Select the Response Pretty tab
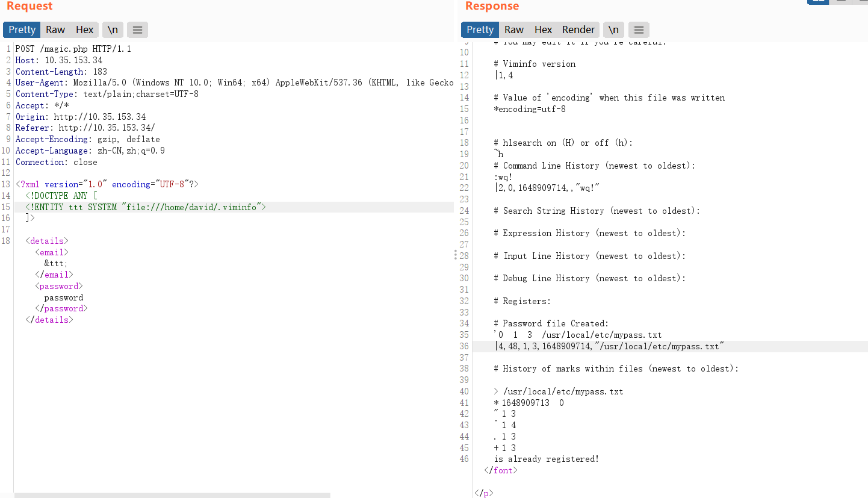 coord(480,30)
